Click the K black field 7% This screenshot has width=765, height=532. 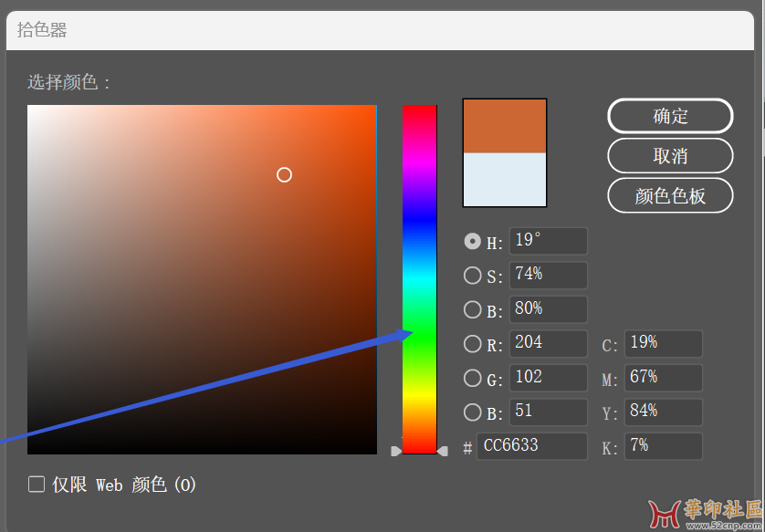[663, 446]
